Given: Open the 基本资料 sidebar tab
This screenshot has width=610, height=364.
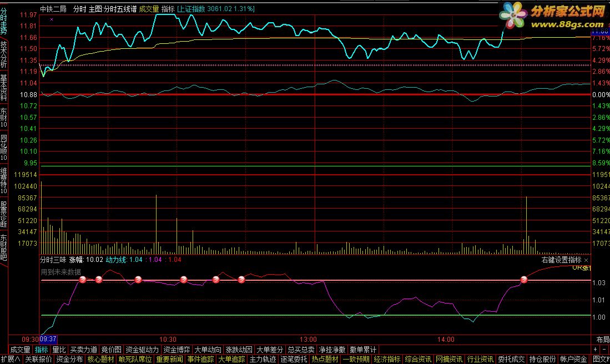Looking at the screenshot, I should pos(3,87).
